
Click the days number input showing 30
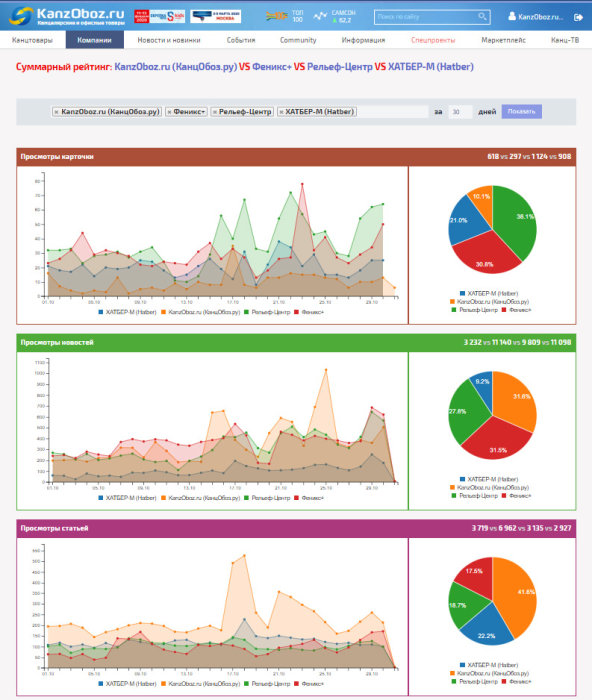460,112
